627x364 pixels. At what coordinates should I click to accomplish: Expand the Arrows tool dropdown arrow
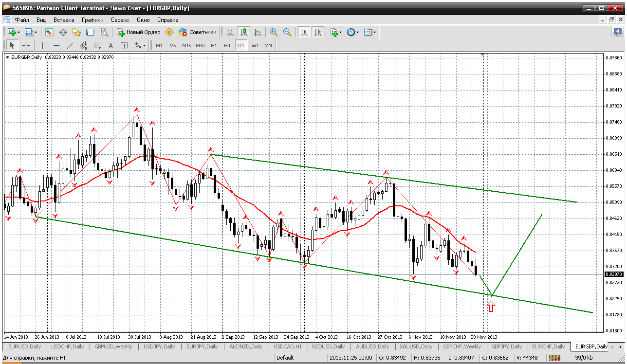(x=145, y=45)
